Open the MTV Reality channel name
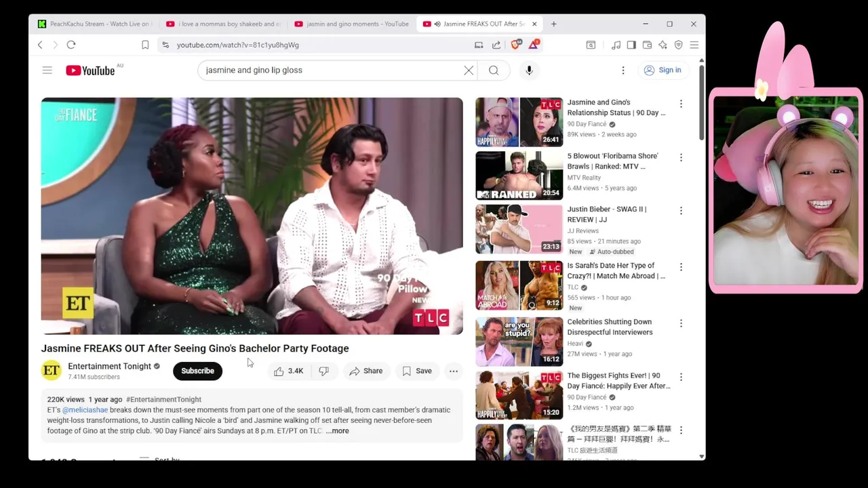Screen dimensions: 868x488 coord(584,178)
